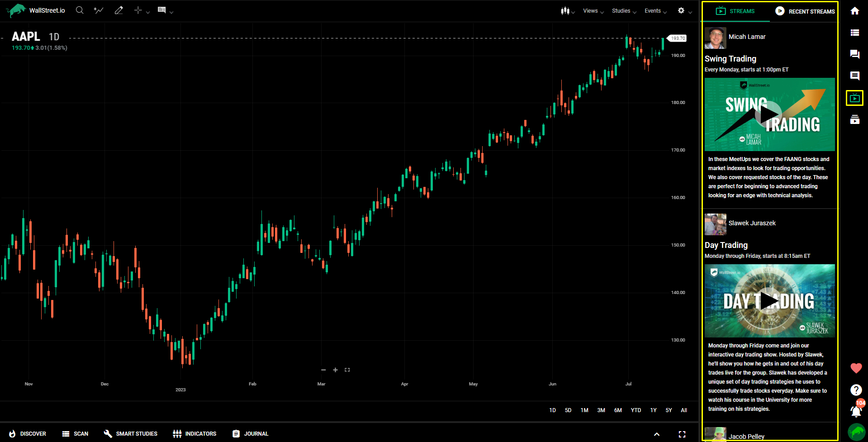The width and height of the screenshot is (868, 442).
Task: Switch to the Streams tab
Action: pyautogui.click(x=735, y=11)
